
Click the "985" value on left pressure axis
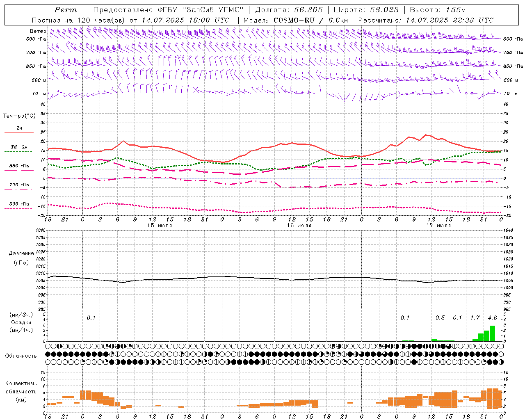41,309
